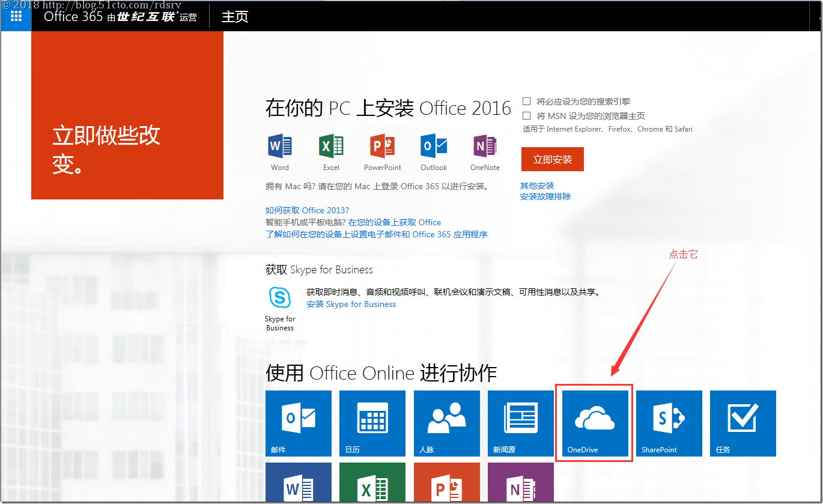Click the 拥有 Mac 吗 text line
Screen dimensions: 823x504
[377, 186]
